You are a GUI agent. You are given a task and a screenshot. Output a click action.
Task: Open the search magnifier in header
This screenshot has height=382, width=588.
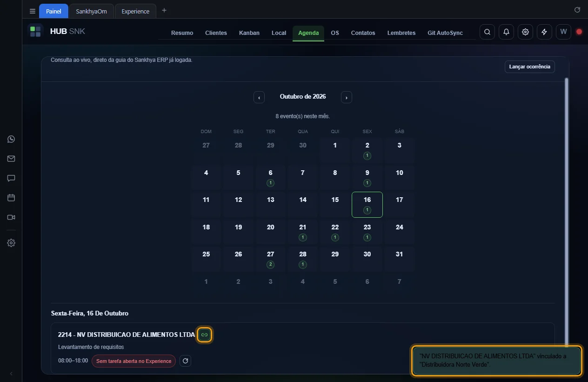tap(487, 32)
